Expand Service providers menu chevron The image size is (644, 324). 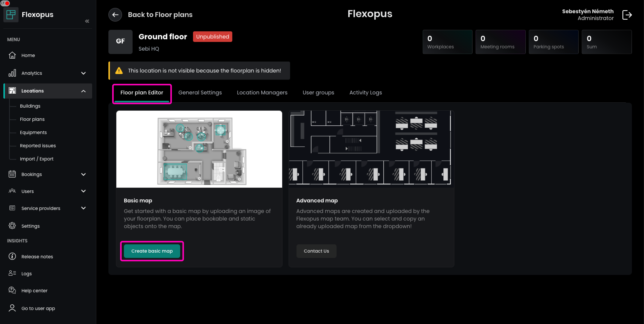(x=83, y=208)
